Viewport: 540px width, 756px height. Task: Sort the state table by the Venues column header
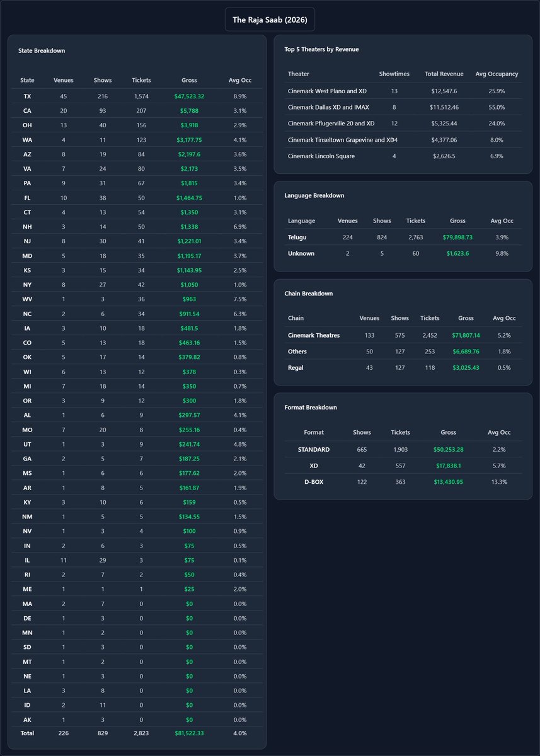click(x=64, y=80)
